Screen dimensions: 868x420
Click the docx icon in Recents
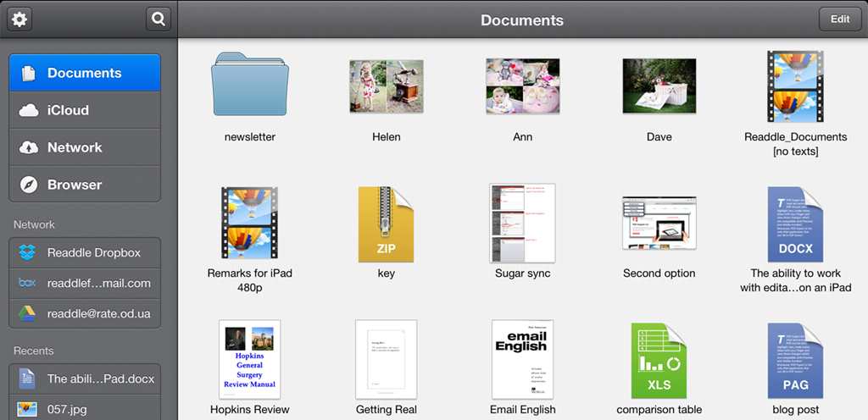pyautogui.click(x=26, y=379)
